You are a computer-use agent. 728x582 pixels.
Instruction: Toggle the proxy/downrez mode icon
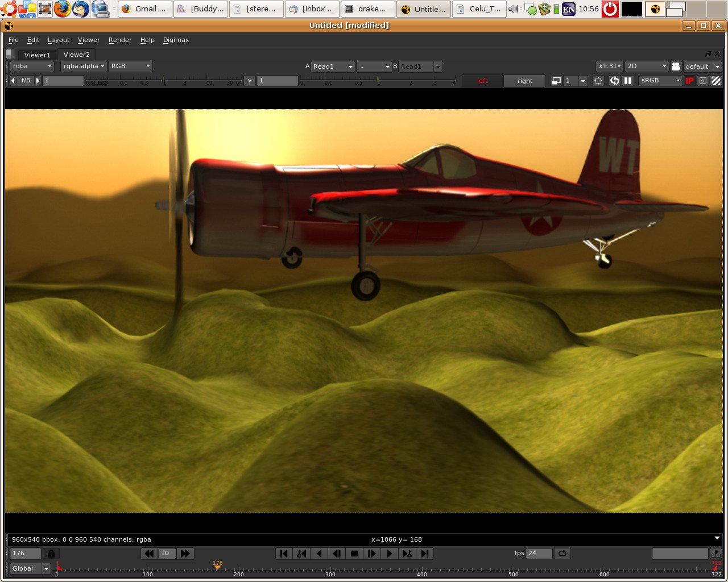[556, 81]
